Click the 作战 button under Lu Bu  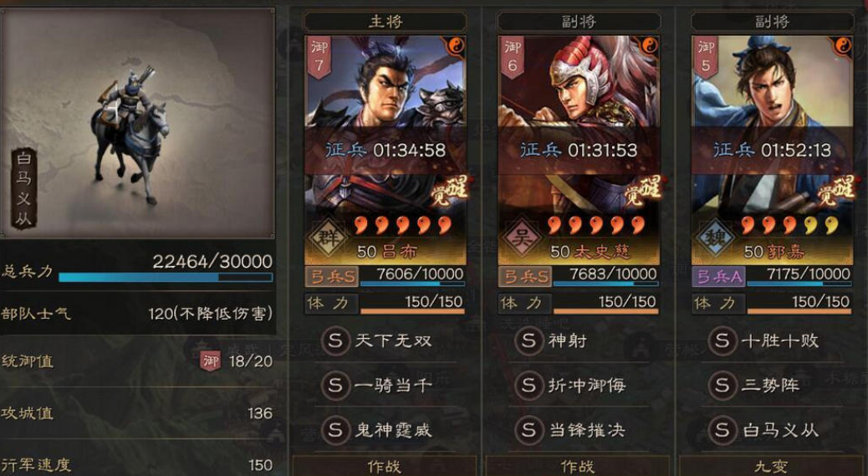pos(384,466)
